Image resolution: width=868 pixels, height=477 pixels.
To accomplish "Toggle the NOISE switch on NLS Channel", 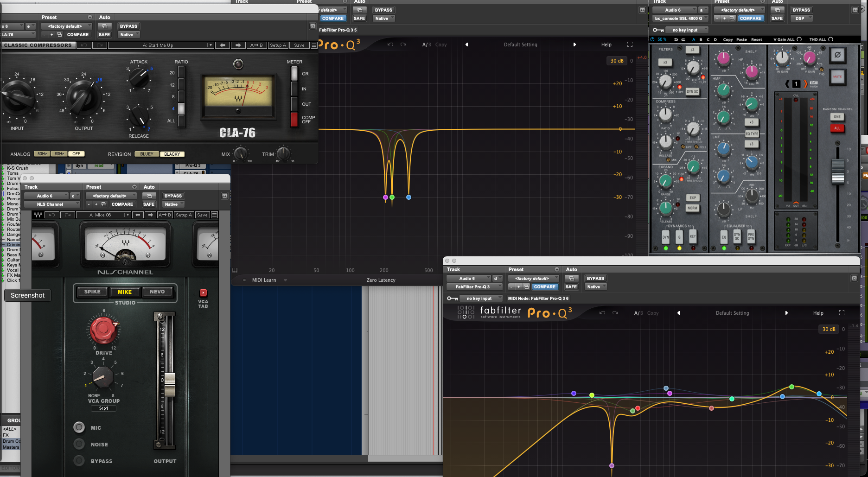I will 79,444.
